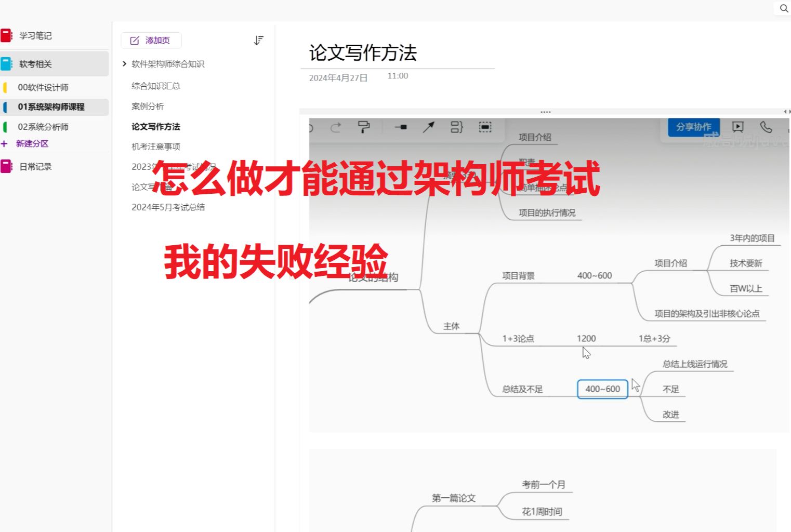This screenshot has width=791, height=532.
Task: Select the 项目的架构及引出非核心论点 node
Action: coord(707,314)
